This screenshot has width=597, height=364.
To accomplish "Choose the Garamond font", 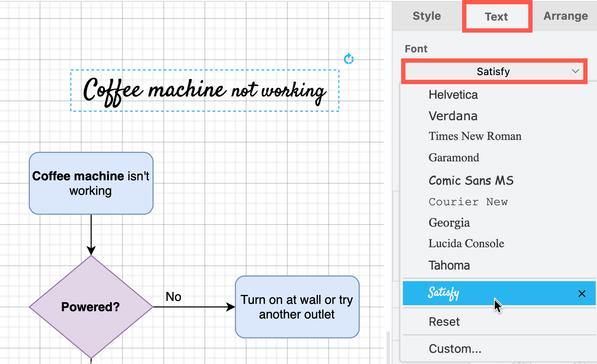I will point(454,158).
